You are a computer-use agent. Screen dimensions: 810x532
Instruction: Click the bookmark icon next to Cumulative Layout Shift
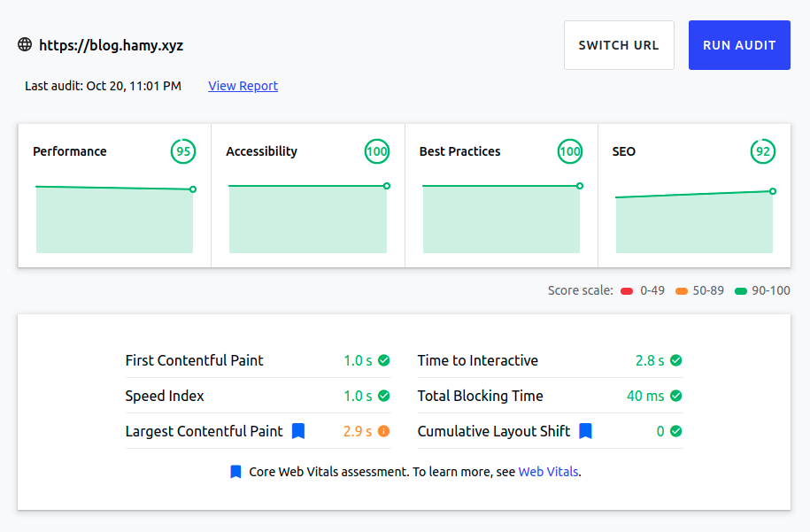pyautogui.click(x=585, y=431)
